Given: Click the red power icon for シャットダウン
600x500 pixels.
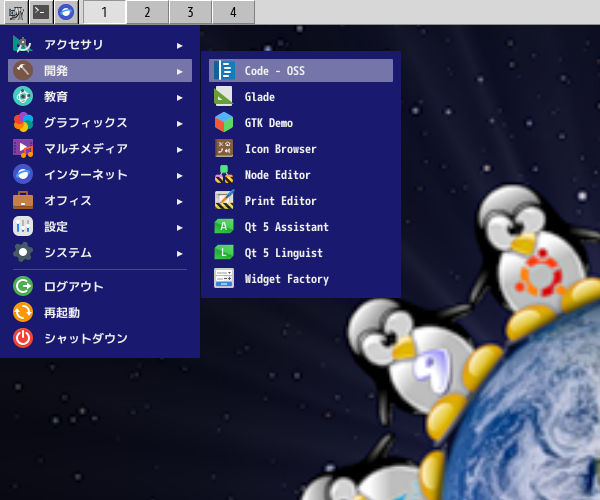Looking at the screenshot, I should tap(23, 338).
